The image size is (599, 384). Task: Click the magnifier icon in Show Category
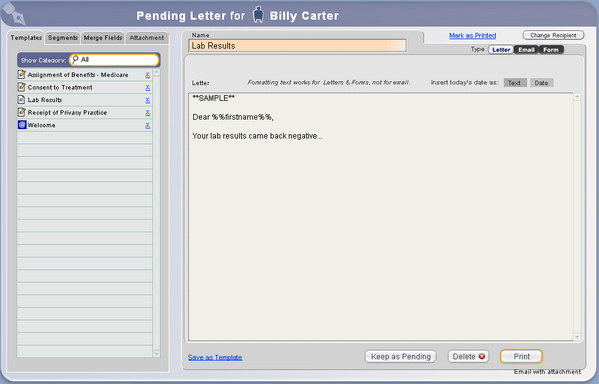(75, 60)
